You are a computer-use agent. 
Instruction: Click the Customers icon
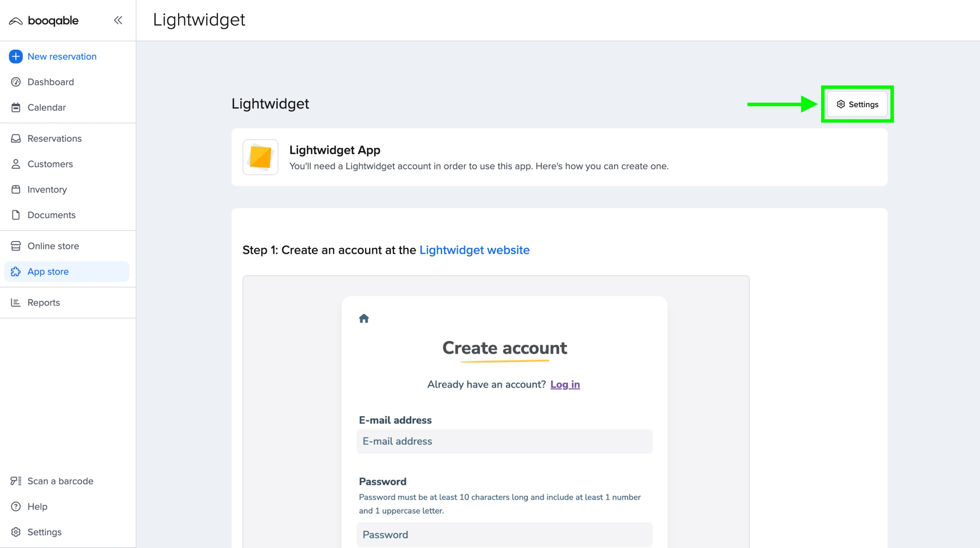(x=15, y=164)
